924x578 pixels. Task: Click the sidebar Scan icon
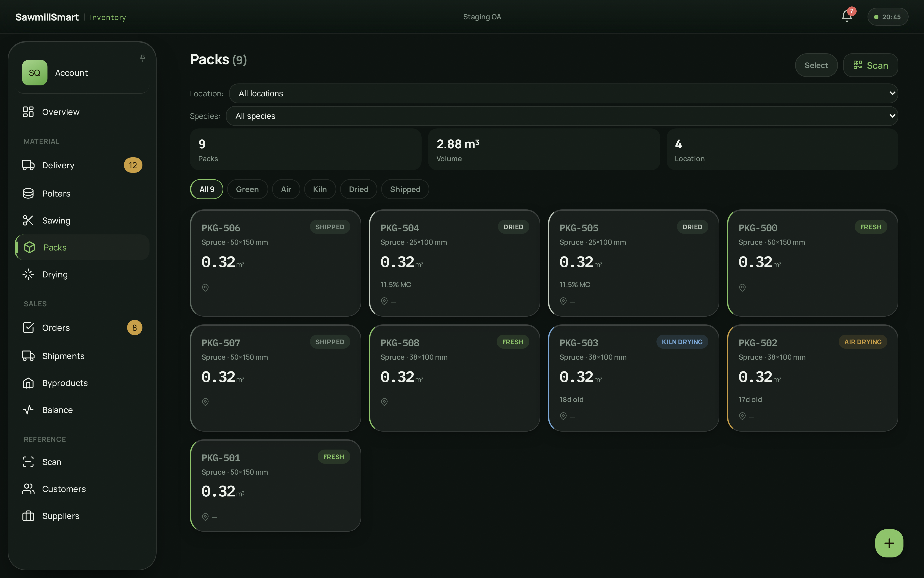click(28, 462)
